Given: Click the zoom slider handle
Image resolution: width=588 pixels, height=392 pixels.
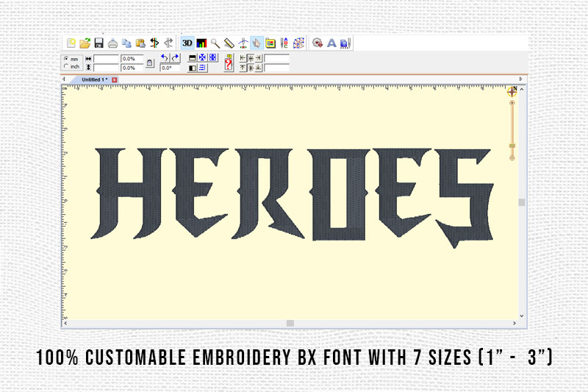Looking at the screenshot, I should click(512, 146).
